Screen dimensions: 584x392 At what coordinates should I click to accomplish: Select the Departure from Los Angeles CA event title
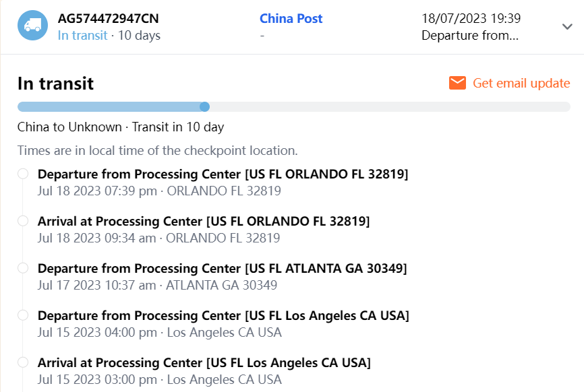(x=223, y=315)
